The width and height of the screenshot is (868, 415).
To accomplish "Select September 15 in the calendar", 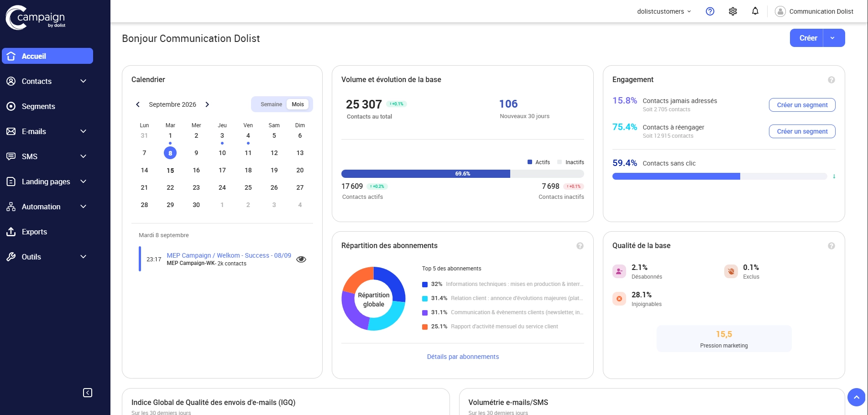I will tap(170, 171).
